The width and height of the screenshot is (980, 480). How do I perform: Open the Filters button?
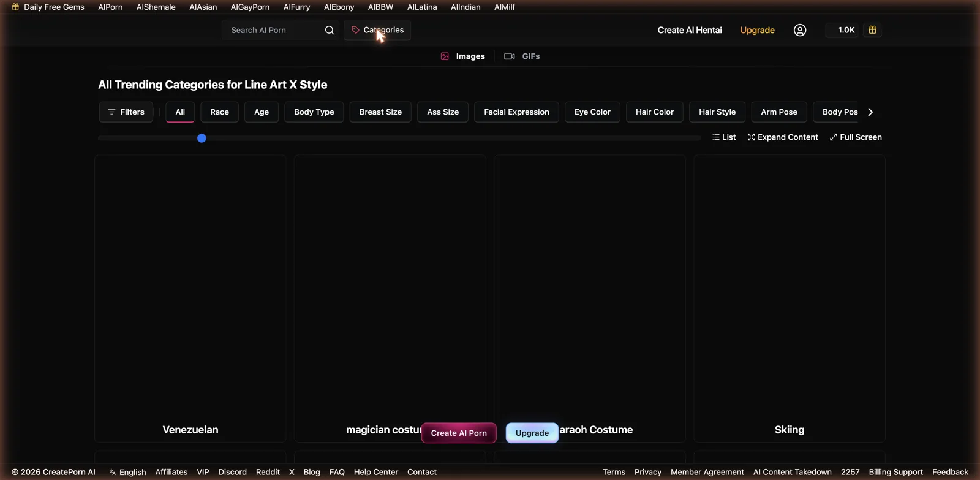click(x=126, y=112)
